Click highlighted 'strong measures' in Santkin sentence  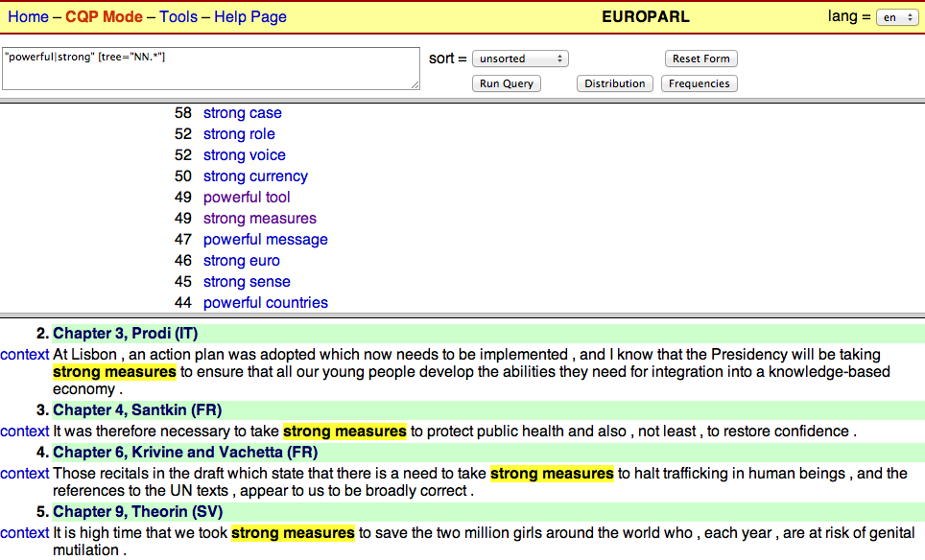[x=344, y=432]
